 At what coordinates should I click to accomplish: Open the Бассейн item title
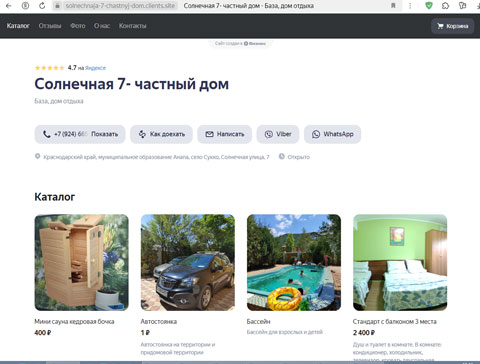(x=258, y=321)
